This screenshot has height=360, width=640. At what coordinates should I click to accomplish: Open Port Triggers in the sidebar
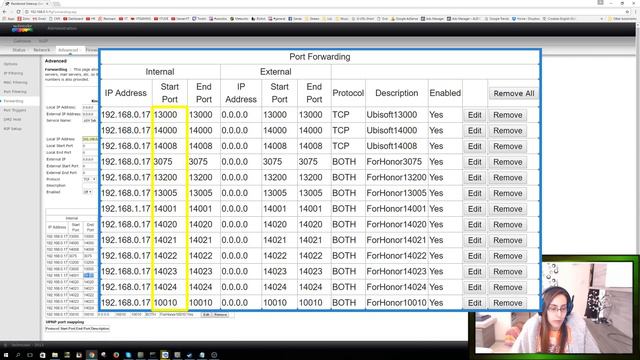click(x=15, y=110)
